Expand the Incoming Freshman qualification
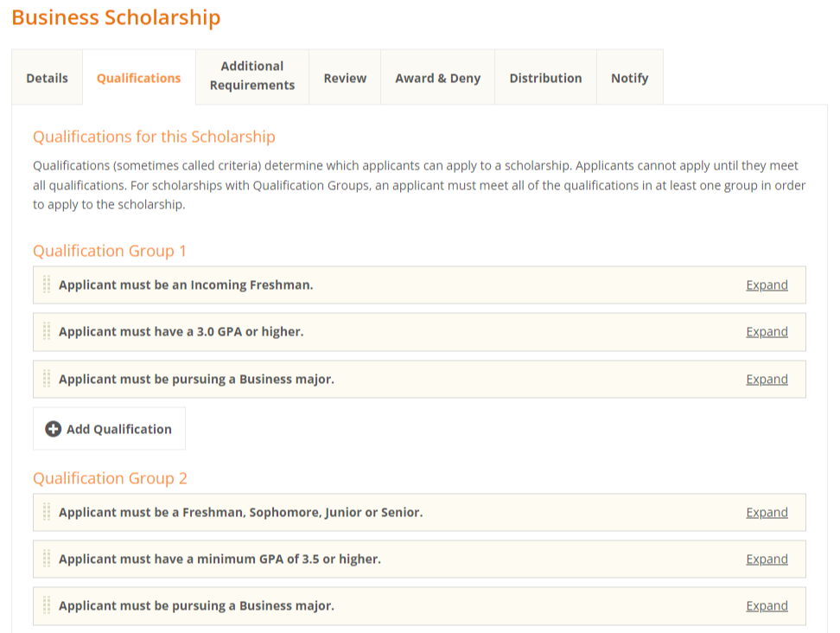840x633 pixels. pos(767,285)
